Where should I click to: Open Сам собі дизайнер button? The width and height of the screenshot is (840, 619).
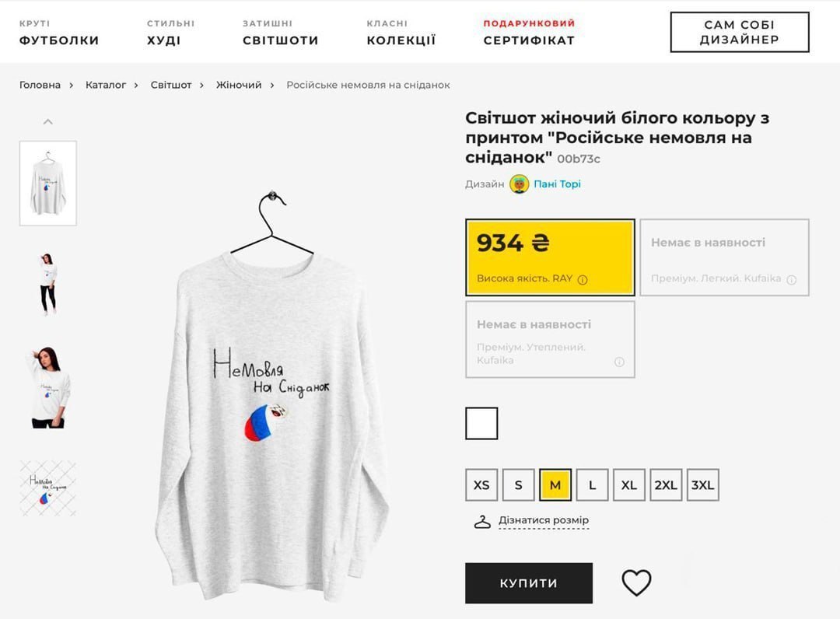point(739,33)
